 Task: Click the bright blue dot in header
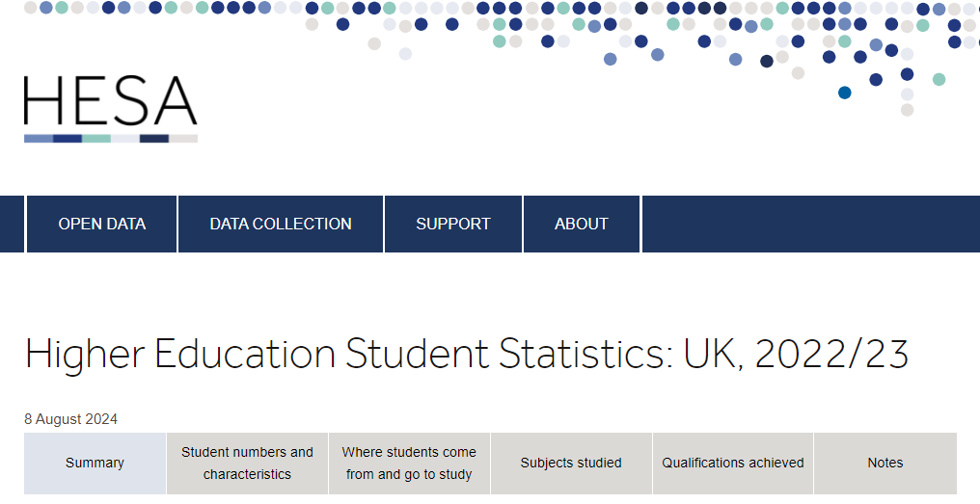click(845, 93)
